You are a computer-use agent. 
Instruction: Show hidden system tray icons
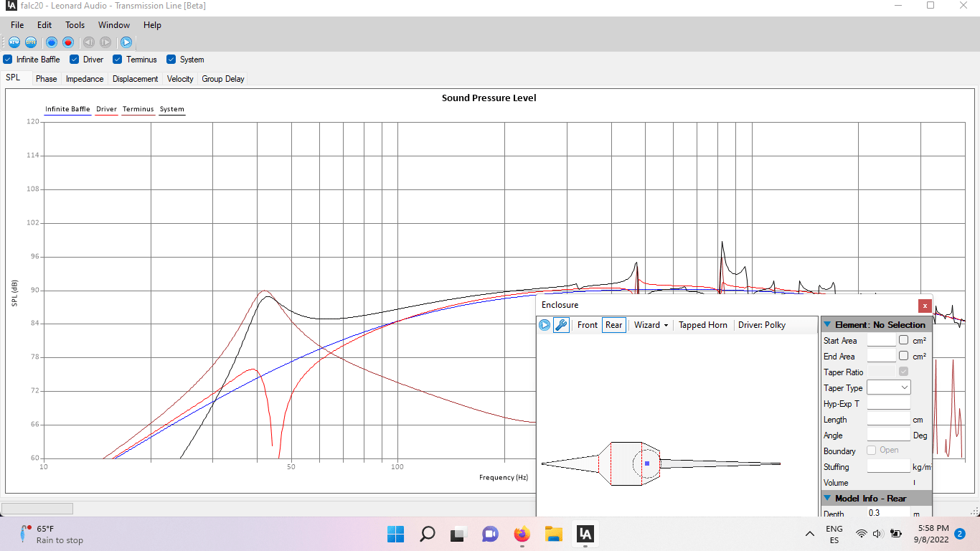[810, 534]
